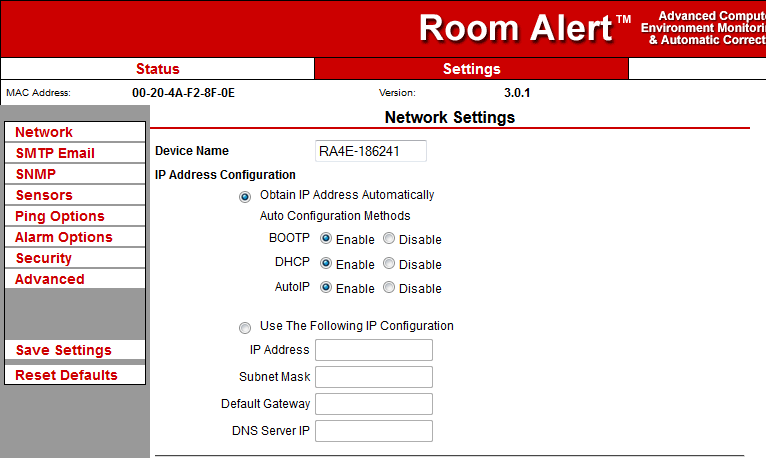The height and width of the screenshot is (458, 766).
Task: Open Ping Options page
Action: click(x=75, y=216)
